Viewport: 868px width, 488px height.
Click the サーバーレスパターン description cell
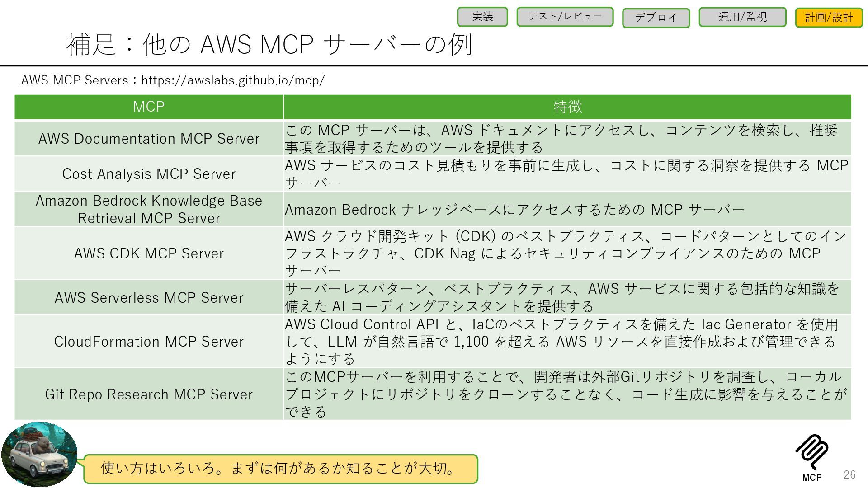click(x=567, y=297)
